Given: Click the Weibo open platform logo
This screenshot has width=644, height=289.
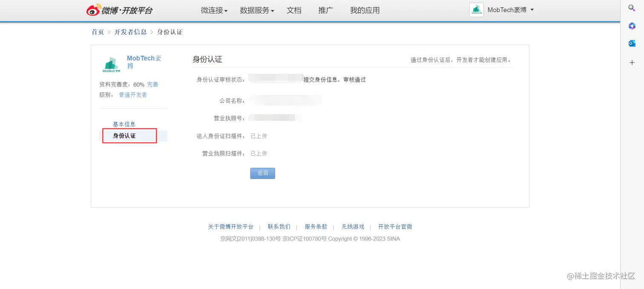Looking at the screenshot, I should [119, 10].
